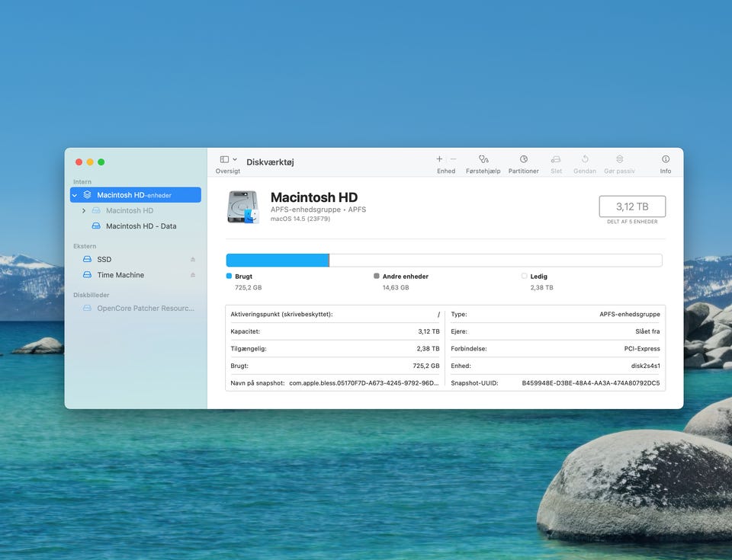
Task: Click the Slet (erase) toolbar icon
Action: pos(556,159)
